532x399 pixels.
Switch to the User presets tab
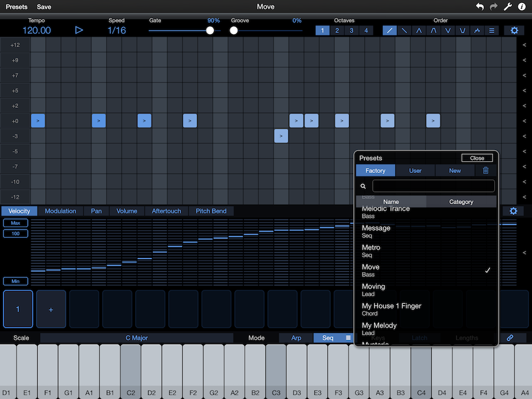click(x=415, y=171)
